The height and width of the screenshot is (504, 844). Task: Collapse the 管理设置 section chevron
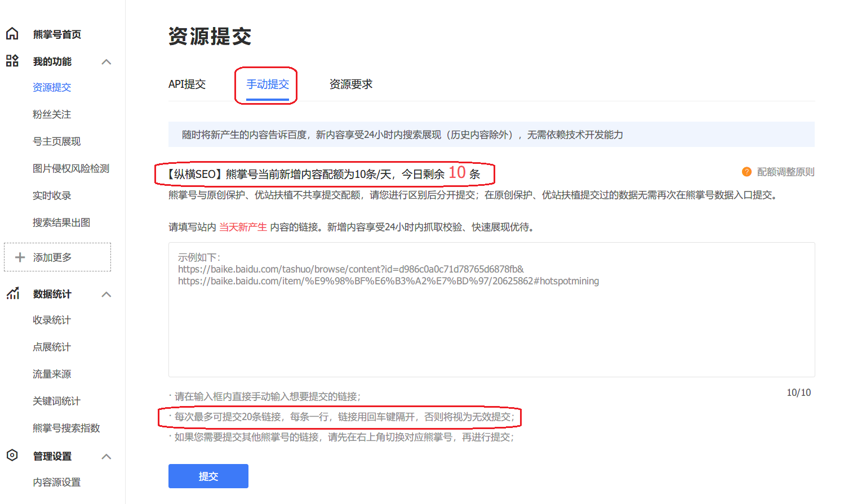[106, 456]
